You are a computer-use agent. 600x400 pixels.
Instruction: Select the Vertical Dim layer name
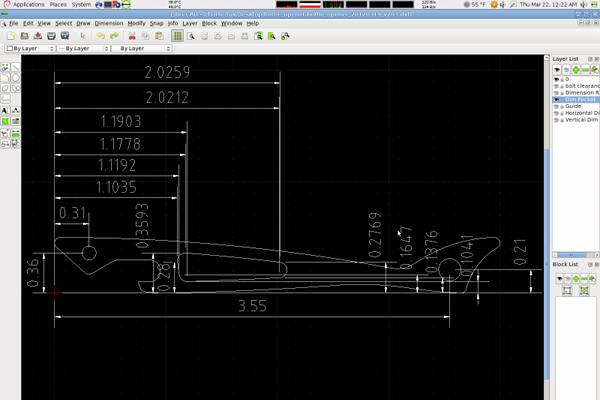click(x=582, y=120)
